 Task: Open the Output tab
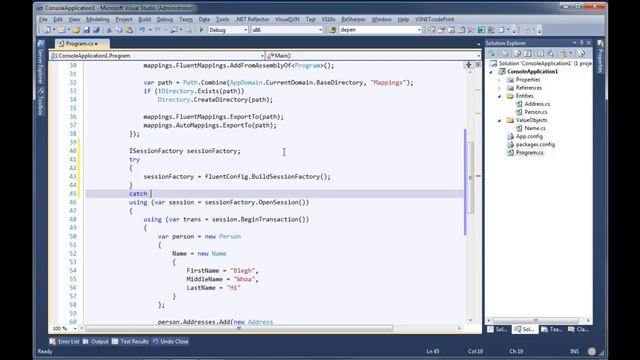click(96, 341)
